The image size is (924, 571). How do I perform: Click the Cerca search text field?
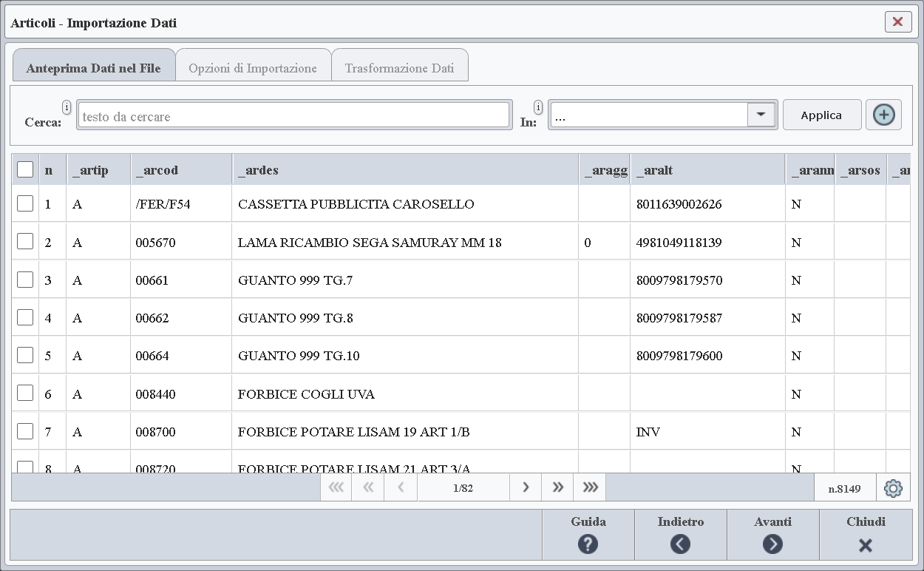coord(293,115)
